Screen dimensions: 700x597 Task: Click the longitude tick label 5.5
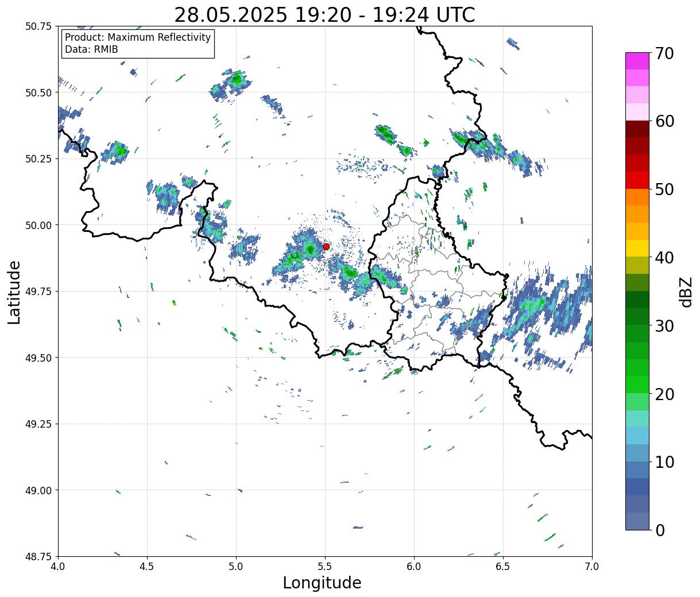[325, 567]
